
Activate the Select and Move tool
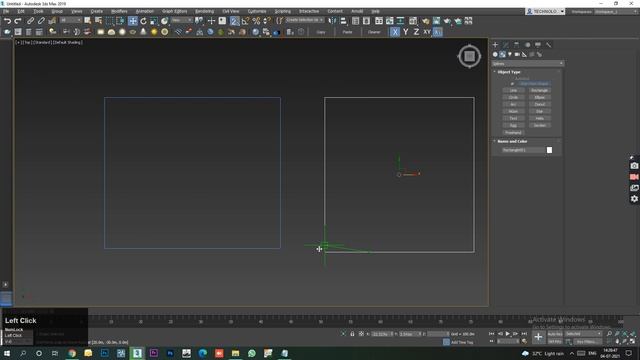[133, 21]
